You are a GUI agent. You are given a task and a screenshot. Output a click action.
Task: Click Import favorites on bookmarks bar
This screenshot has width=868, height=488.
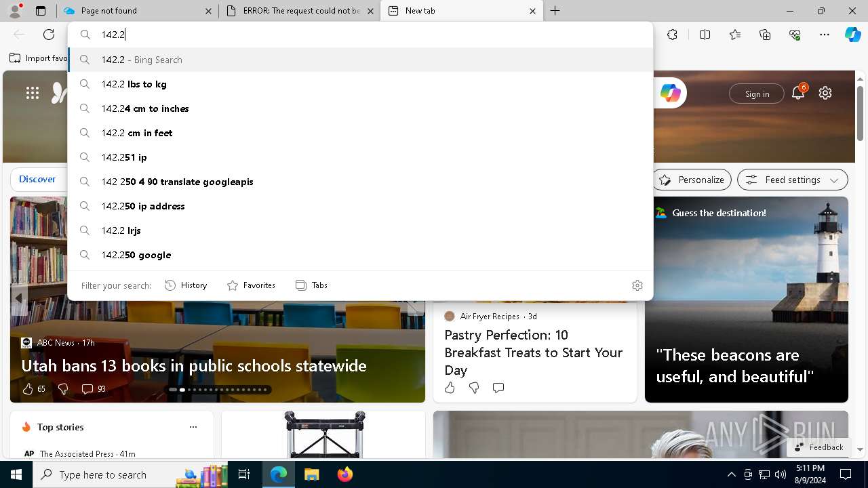tap(39, 58)
